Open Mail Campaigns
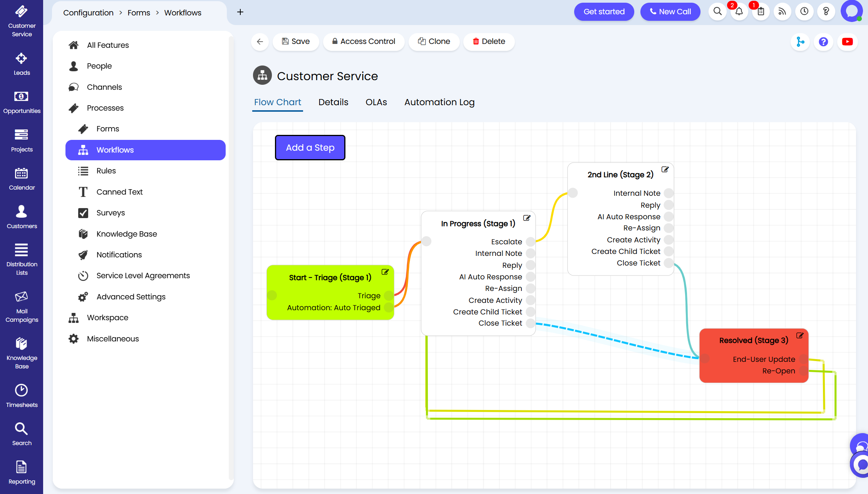The width and height of the screenshot is (868, 494). (22, 307)
